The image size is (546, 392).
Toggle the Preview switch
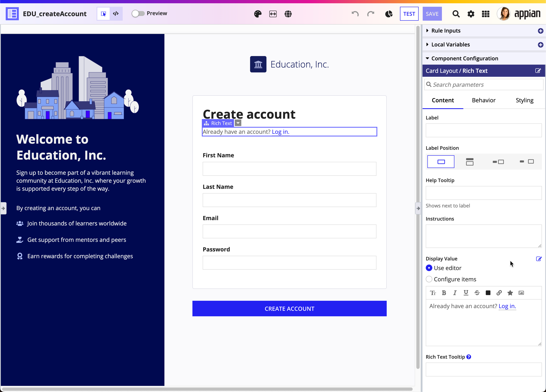pos(138,14)
